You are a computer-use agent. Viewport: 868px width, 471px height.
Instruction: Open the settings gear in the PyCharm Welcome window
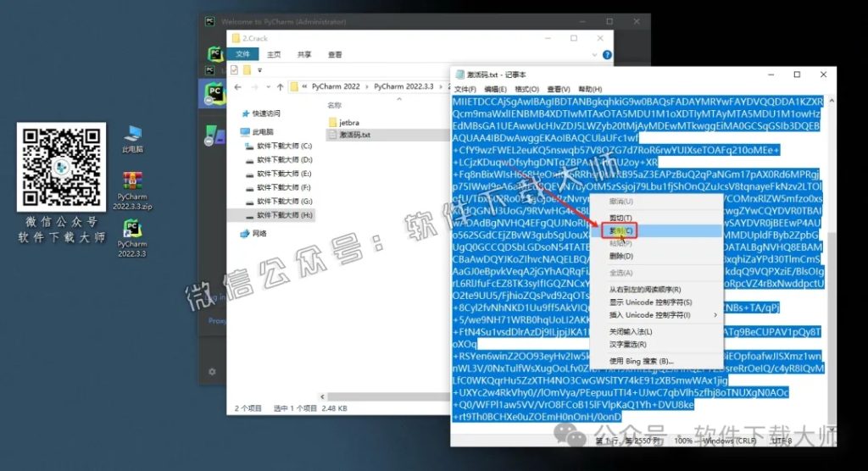pos(212,371)
